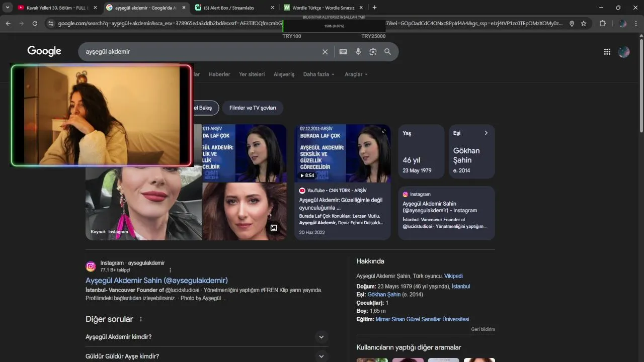Open Vikipedi link in Hakkında panel

(x=453, y=276)
